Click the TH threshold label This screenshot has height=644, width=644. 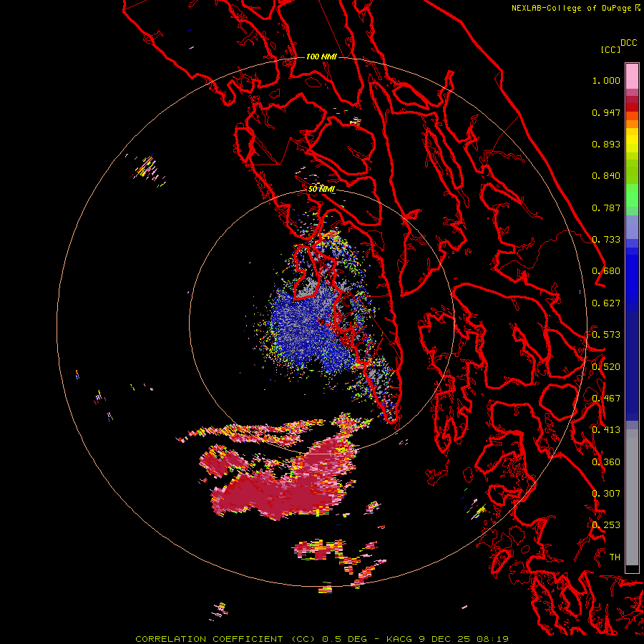coord(615,557)
